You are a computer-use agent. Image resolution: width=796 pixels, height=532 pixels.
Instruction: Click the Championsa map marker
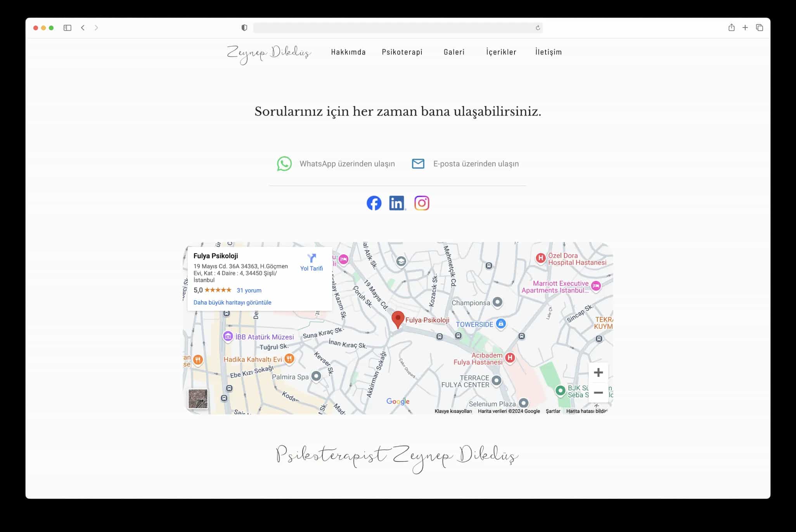[x=497, y=302]
